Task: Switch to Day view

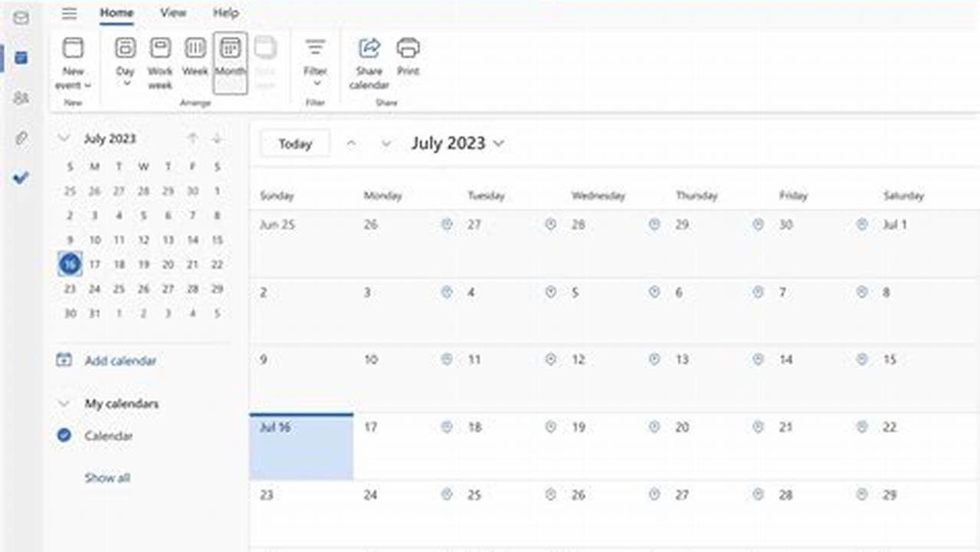Action: tap(125, 60)
